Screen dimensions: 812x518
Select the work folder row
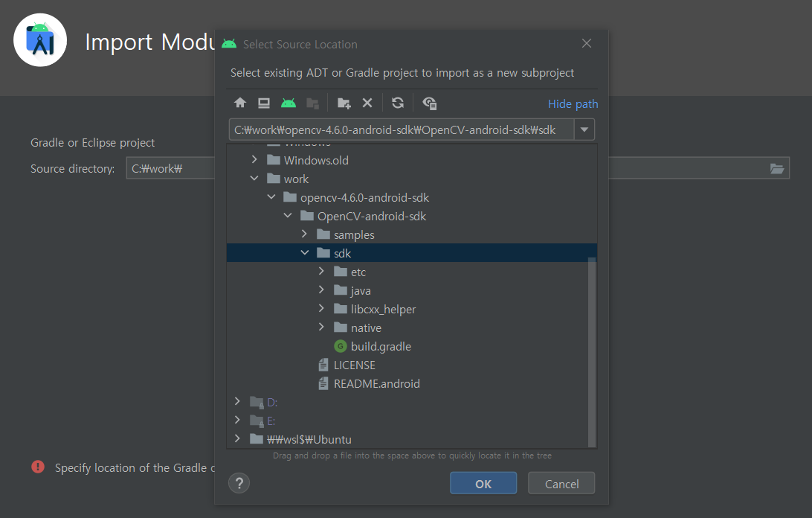click(412, 179)
